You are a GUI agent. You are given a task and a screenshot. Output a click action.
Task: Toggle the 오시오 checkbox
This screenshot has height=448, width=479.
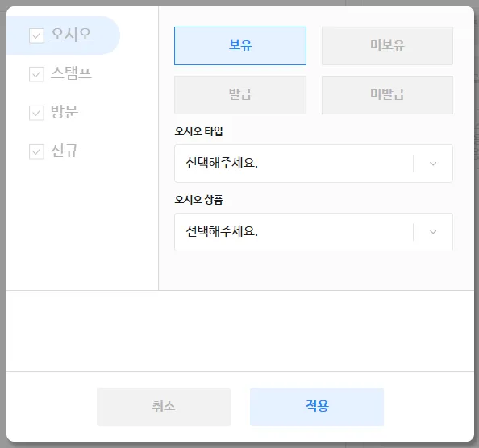click(36, 35)
